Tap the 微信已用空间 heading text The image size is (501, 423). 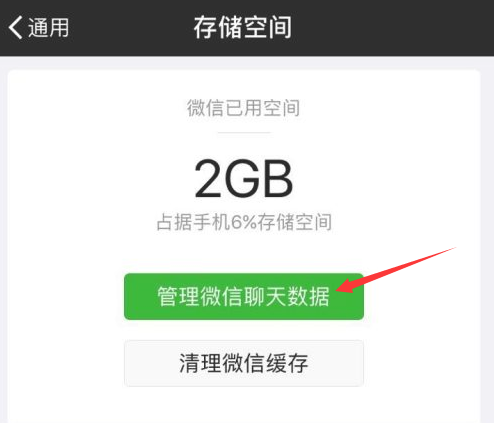243,108
